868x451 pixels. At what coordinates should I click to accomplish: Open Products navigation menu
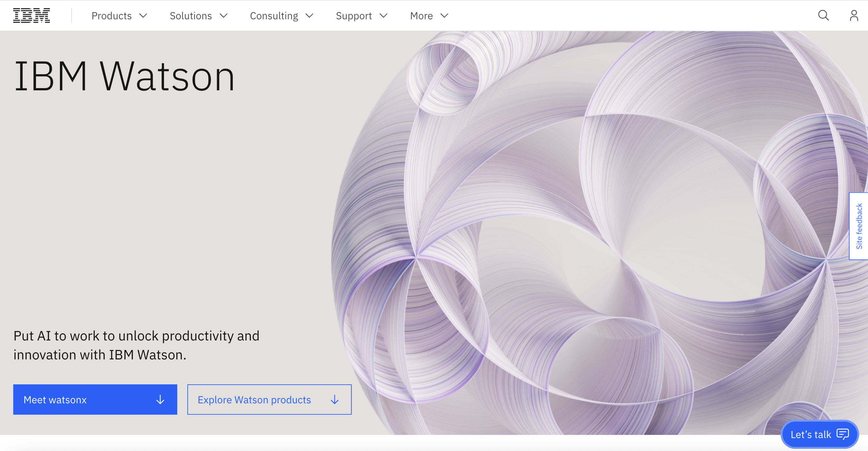point(119,15)
